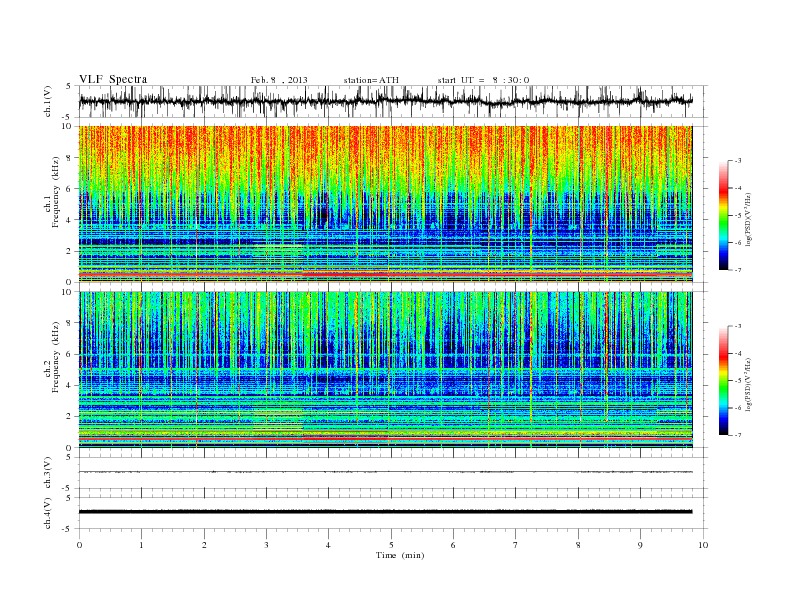Click the "VLF Spectra" plot title
792x612 pixels.
[x=113, y=79]
